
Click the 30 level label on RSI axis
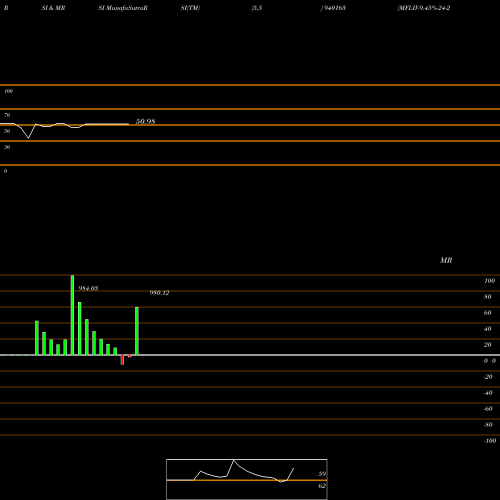(x=7, y=147)
